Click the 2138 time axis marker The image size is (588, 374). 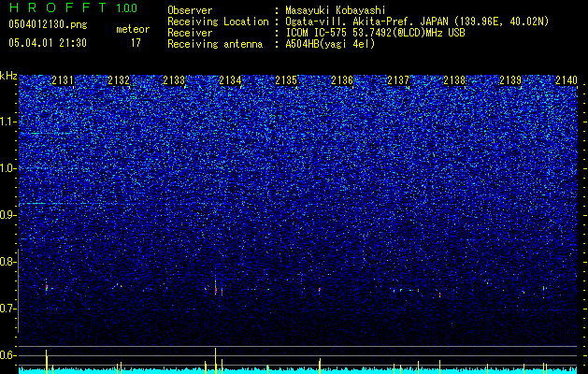(x=454, y=80)
